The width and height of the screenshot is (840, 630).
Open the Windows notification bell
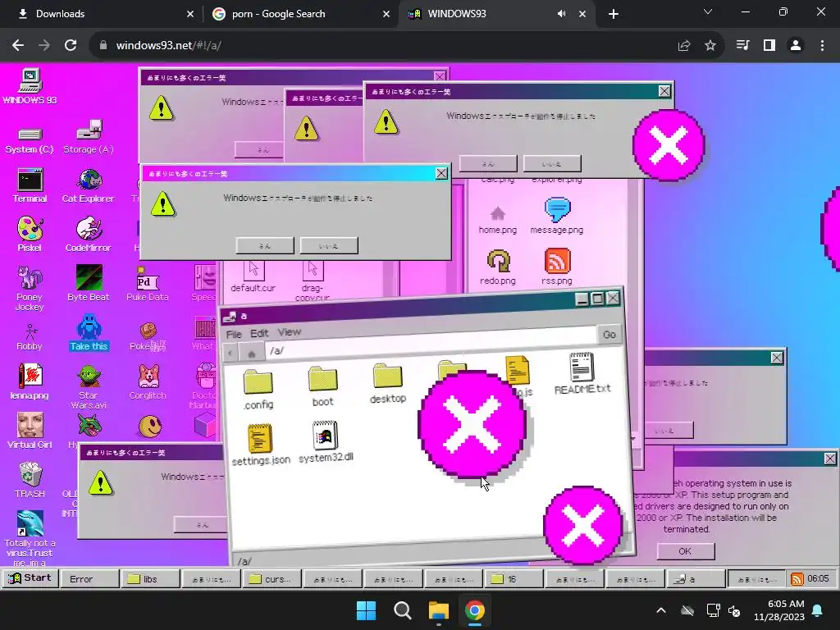tap(818, 610)
